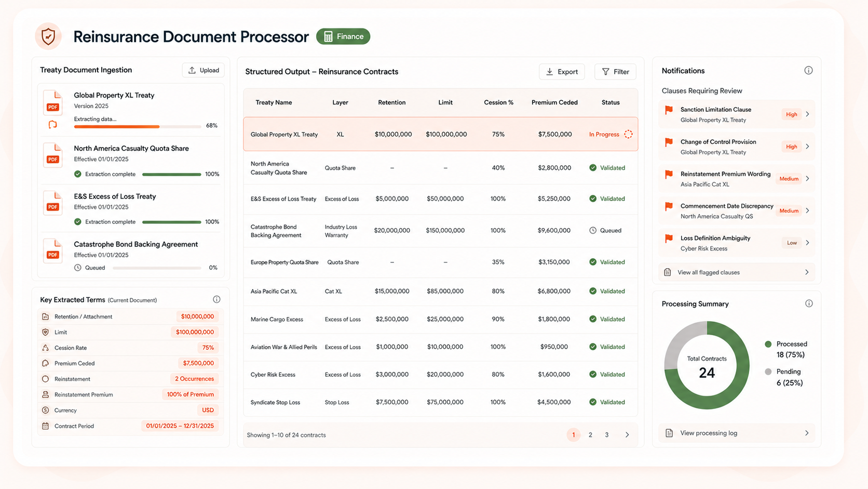Click North America Casualty extraction progress bar
Image resolution: width=868 pixels, height=489 pixels.
click(x=171, y=174)
